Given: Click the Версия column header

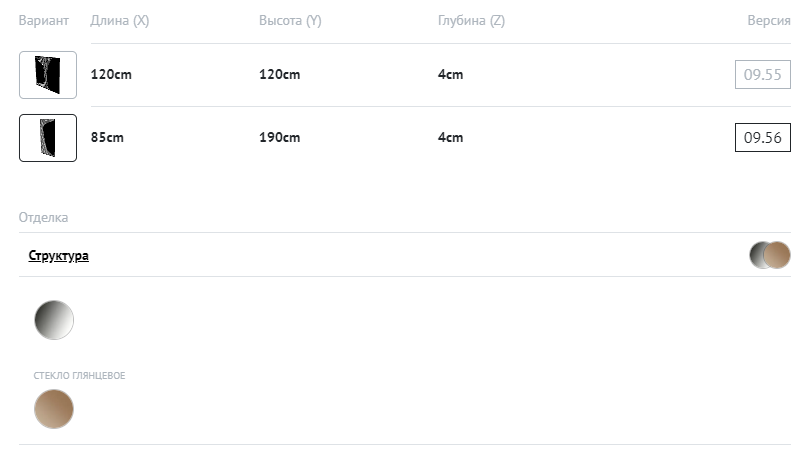Looking at the screenshot, I should pyautogui.click(x=769, y=21).
